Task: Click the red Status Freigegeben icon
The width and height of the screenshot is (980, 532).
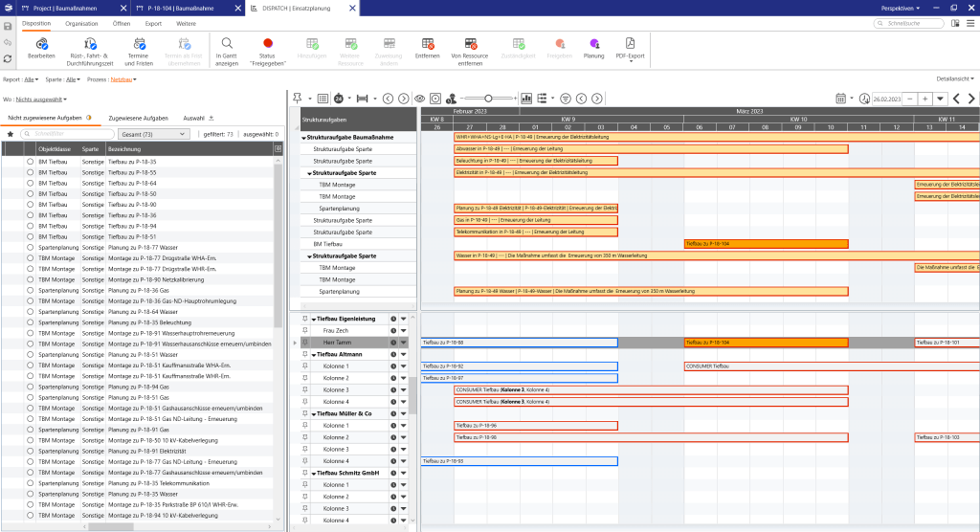Action: (x=267, y=44)
